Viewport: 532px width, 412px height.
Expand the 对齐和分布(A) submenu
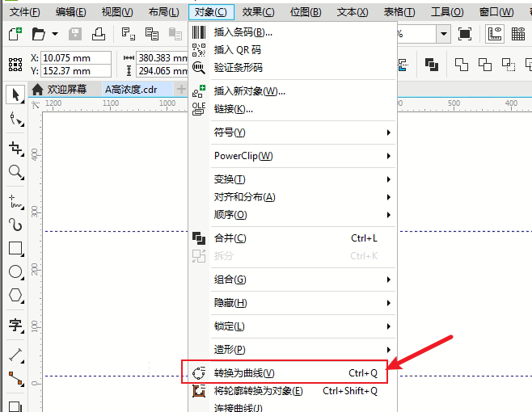(293, 197)
